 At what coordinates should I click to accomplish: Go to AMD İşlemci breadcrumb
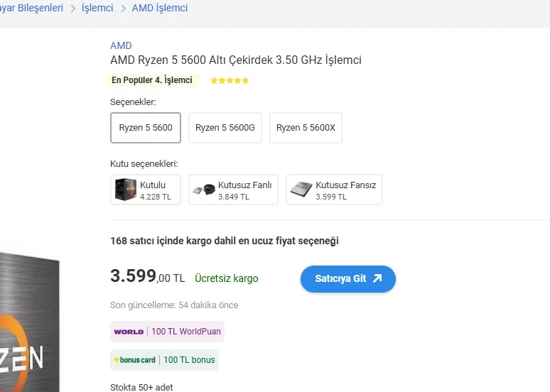(160, 8)
